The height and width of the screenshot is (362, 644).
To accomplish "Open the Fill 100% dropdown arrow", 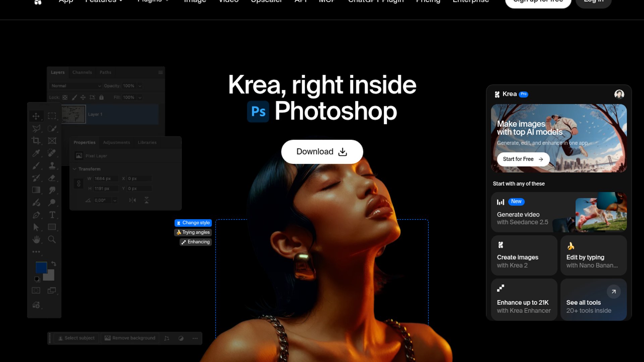I will [x=140, y=98].
